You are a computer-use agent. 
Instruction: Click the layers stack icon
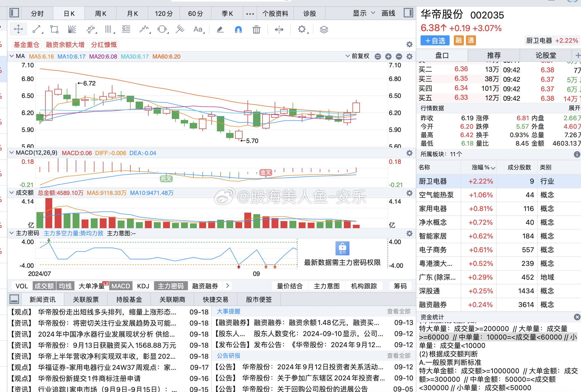point(324,29)
